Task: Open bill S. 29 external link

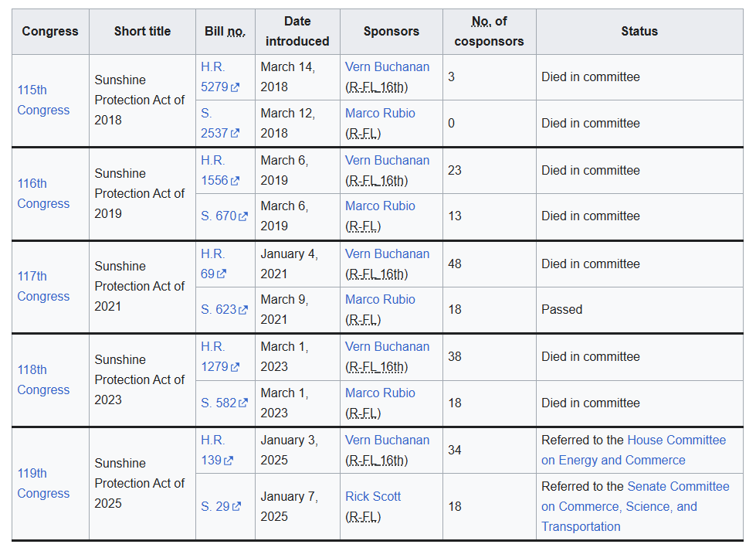Action: [221, 506]
